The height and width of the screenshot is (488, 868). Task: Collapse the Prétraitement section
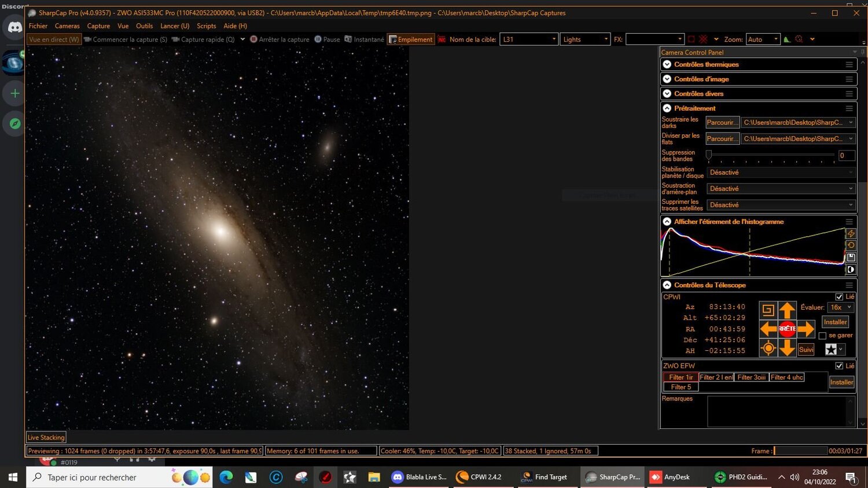pos(667,108)
